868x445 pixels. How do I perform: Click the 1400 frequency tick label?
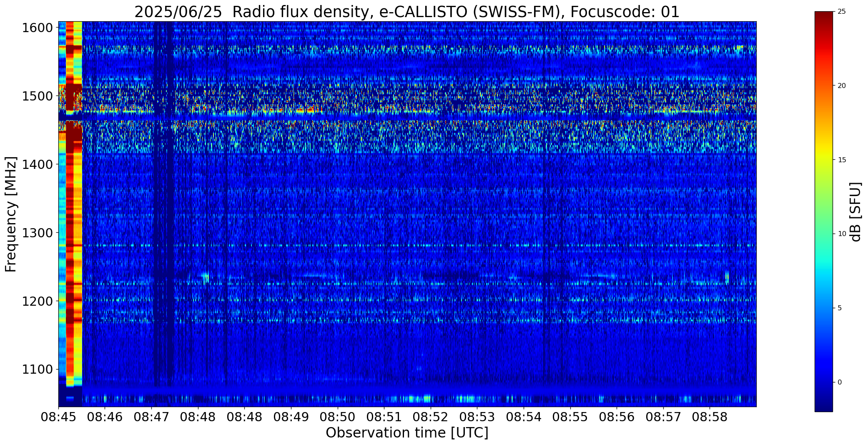click(x=38, y=165)
